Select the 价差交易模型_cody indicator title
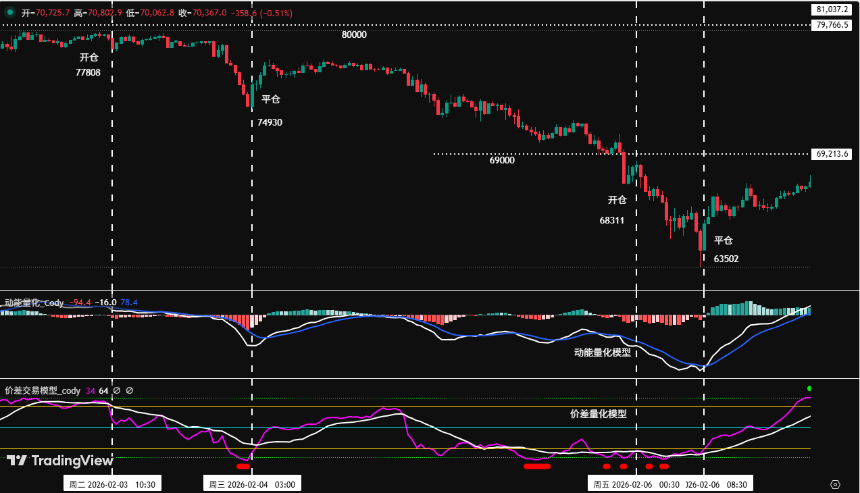This screenshot has height=493, width=860. [42, 390]
